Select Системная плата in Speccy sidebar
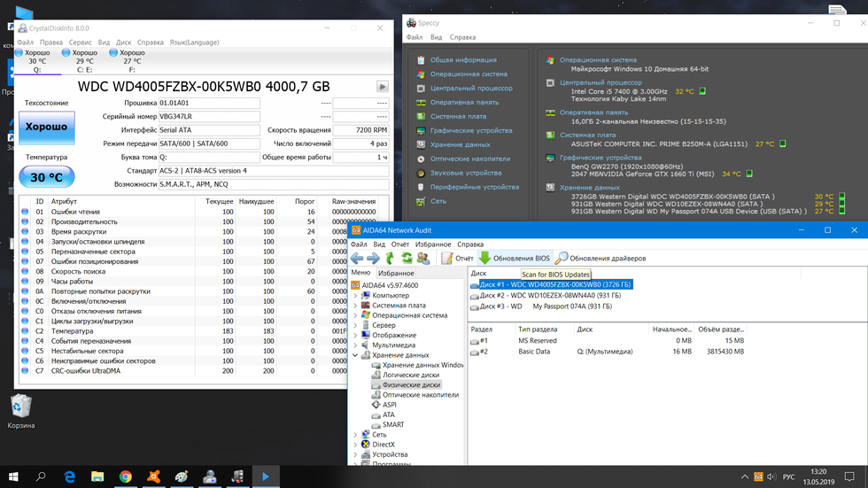The width and height of the screenshot is (868, 488). (459, 116)
